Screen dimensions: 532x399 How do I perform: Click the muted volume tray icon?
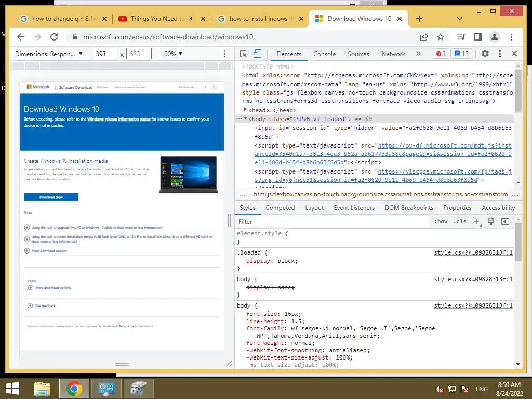pos(440,389)
